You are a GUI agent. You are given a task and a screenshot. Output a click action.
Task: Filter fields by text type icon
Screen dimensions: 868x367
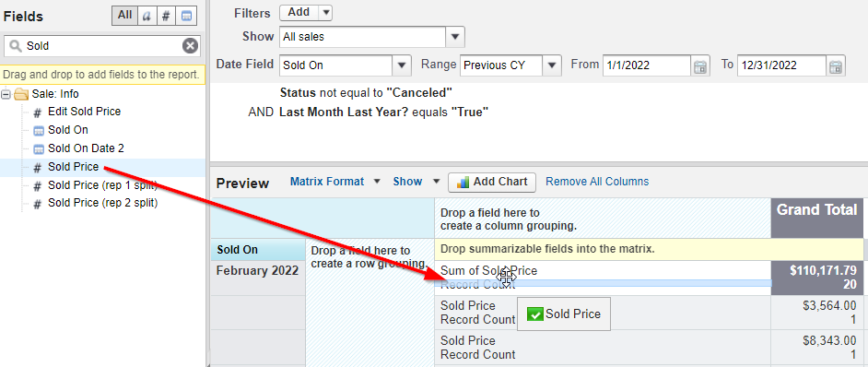coord(147,16)
